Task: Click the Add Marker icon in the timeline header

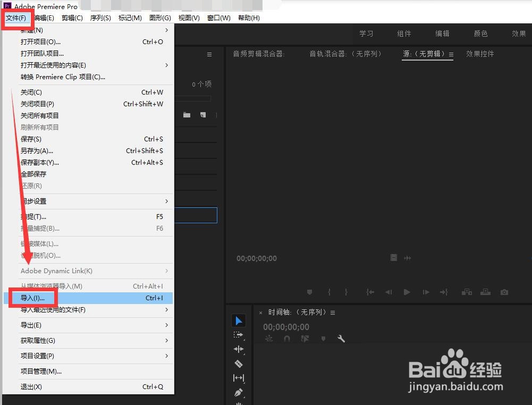Action: [323, 338]
